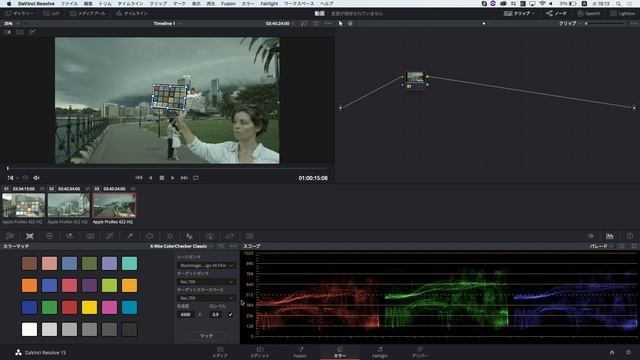Open the X-Rite ColorChecker Classic chart dropdown
Screen dimensions: 640x360
(x=182, y=246)
